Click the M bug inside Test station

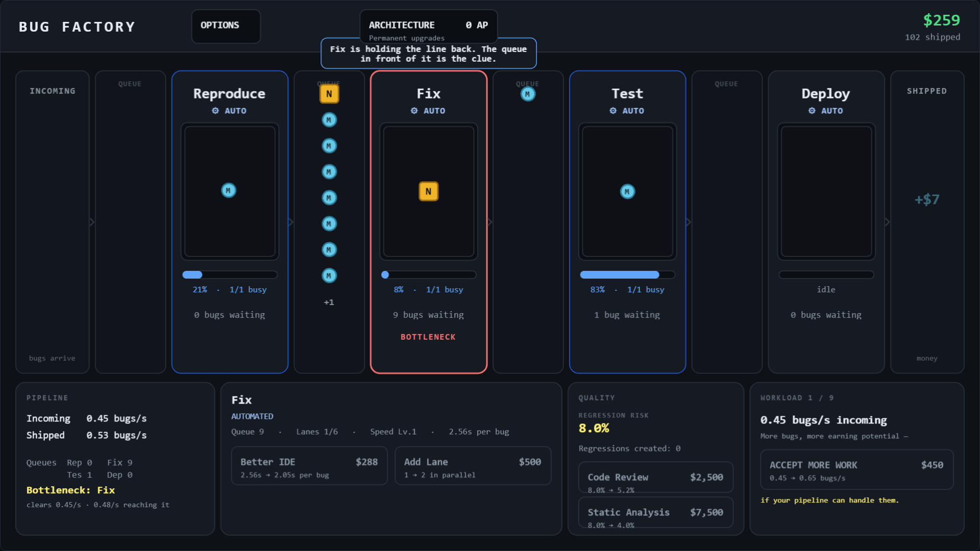tap(627, 191)
